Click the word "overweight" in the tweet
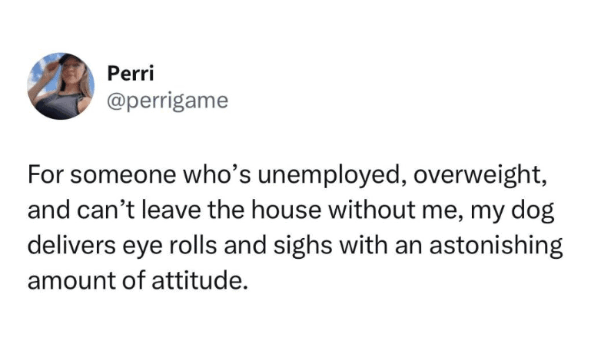 476,175
